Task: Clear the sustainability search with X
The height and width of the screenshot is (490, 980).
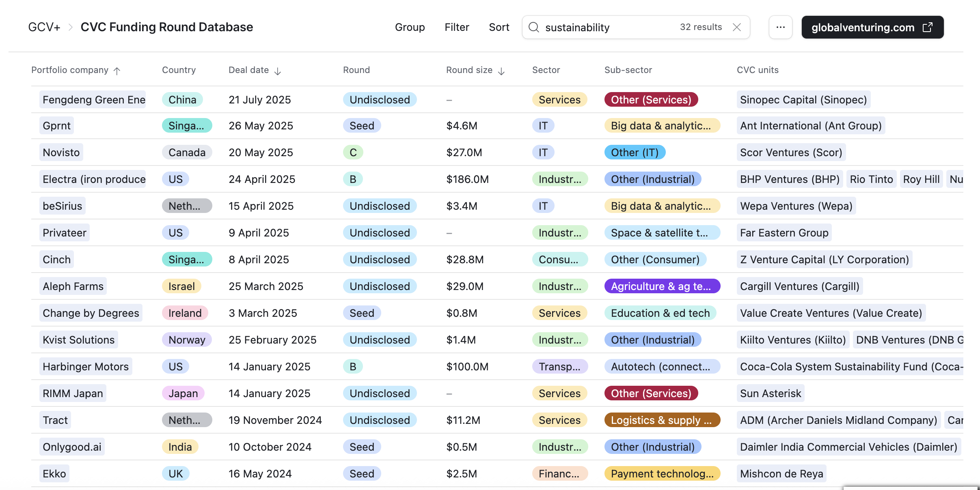Action: 737,27
